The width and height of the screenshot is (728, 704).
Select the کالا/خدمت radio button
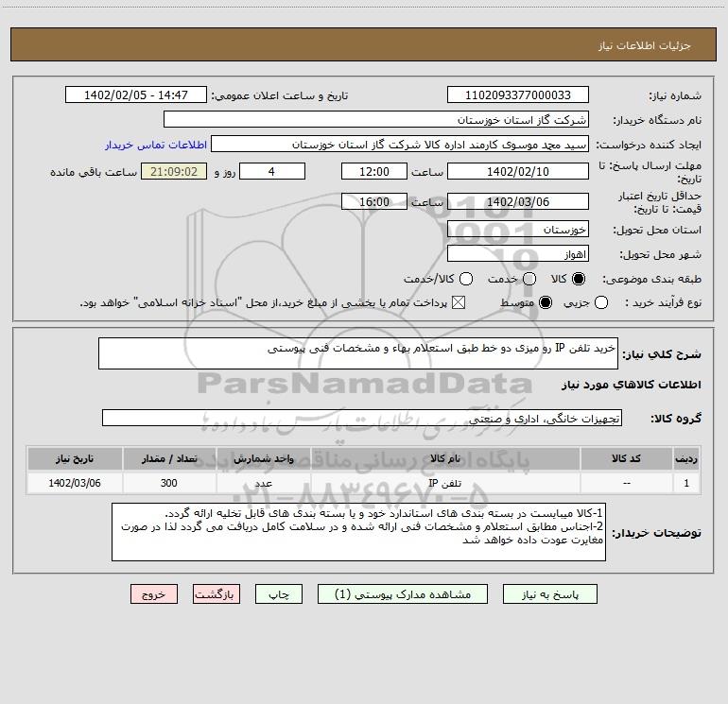pos(466,279)
